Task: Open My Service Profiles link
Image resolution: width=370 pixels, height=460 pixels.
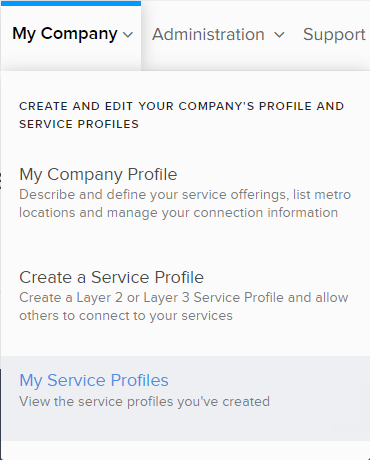Action: tap(94, 380)
